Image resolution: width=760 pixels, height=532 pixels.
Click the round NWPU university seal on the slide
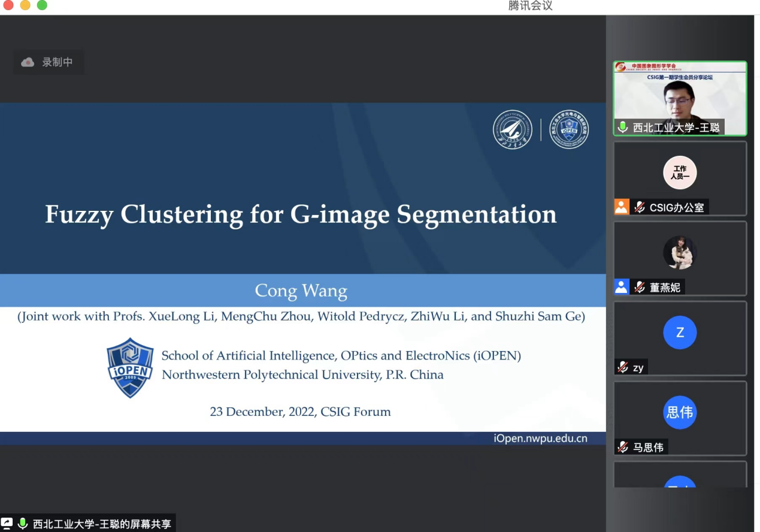[x=513, y=129]
